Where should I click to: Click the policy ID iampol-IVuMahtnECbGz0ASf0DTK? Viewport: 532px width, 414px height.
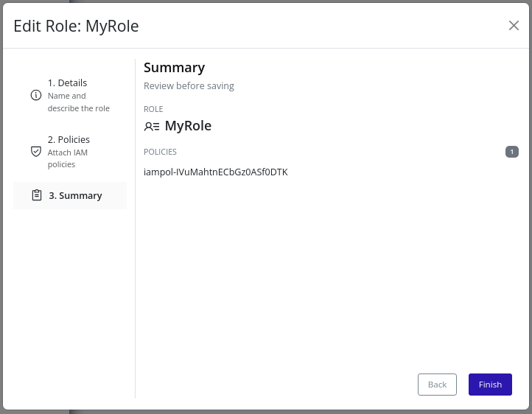(215, 172)
